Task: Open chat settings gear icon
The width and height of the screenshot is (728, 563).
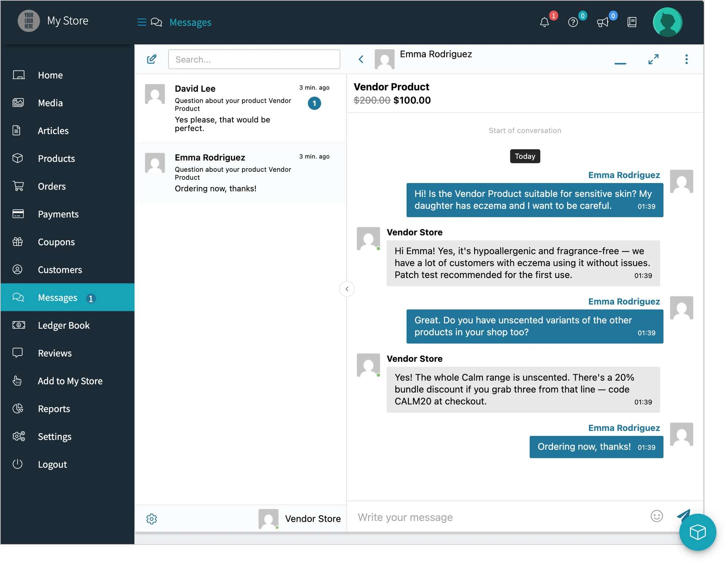Action: [x=151, y=519]
